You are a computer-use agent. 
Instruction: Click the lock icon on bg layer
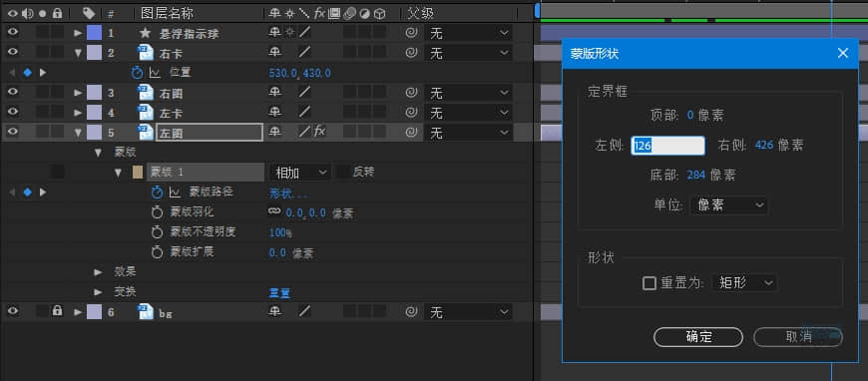point(57,312)
